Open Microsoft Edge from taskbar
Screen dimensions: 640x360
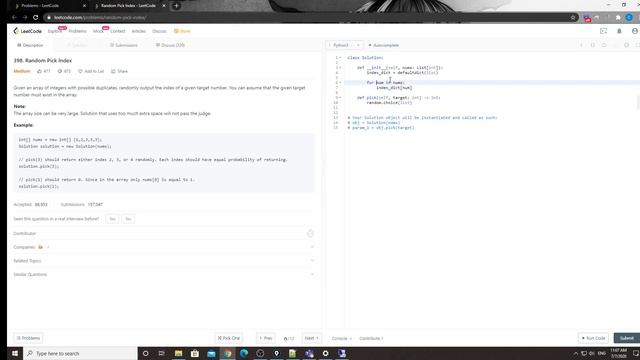click(244, 353)
